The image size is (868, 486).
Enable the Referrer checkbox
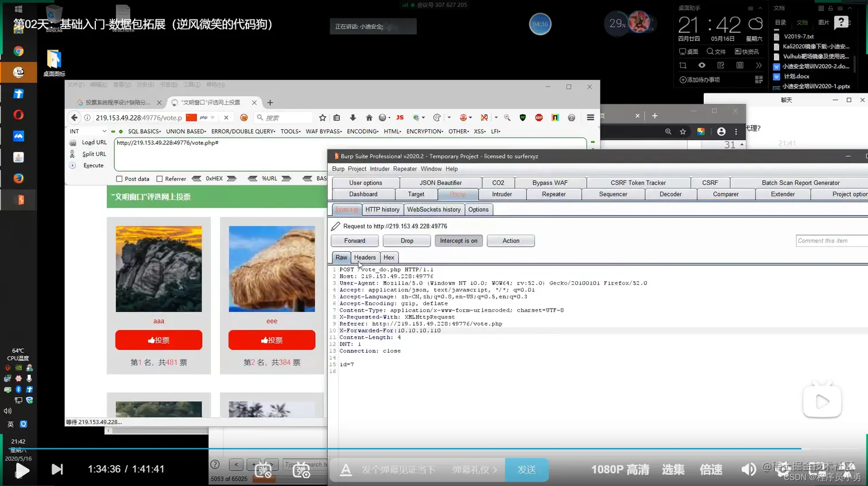pos(160,179)
